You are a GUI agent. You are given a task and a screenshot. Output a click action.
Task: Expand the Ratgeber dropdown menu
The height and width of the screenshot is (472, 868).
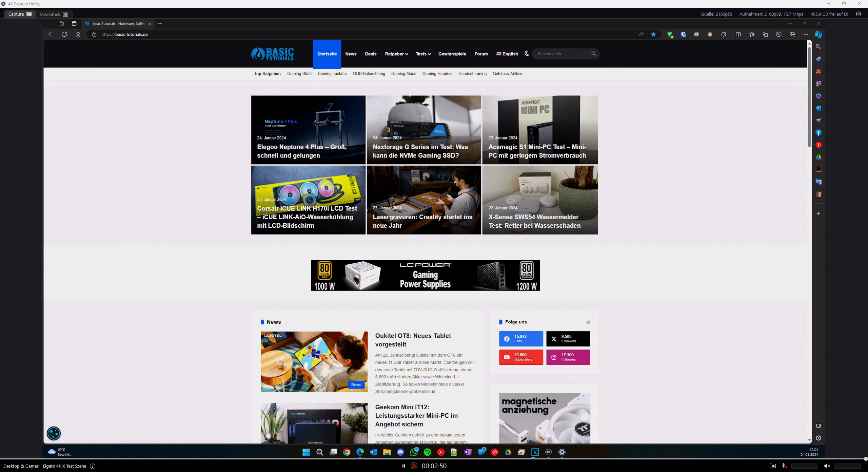coord(396,54)
